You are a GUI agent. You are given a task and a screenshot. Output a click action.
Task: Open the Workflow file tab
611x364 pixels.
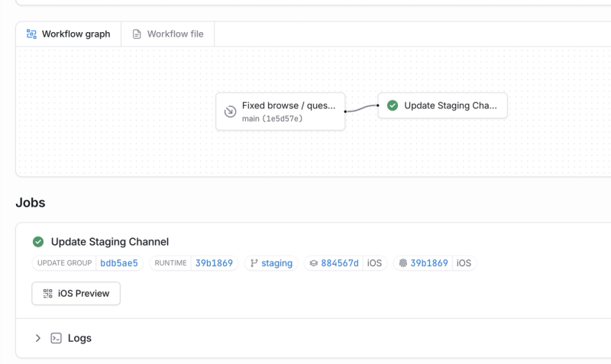[167, 34]
